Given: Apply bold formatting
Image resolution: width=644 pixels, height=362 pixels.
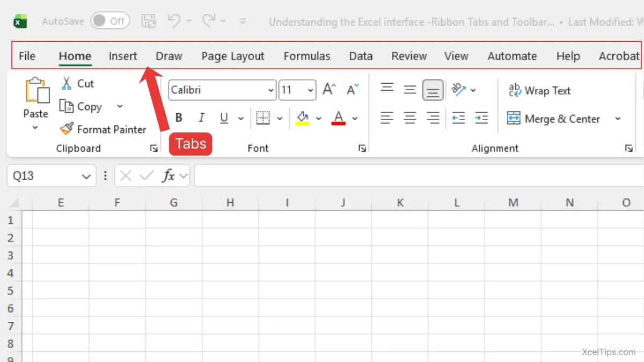Looking at the screenshot, I should click(x=179, y=117).
